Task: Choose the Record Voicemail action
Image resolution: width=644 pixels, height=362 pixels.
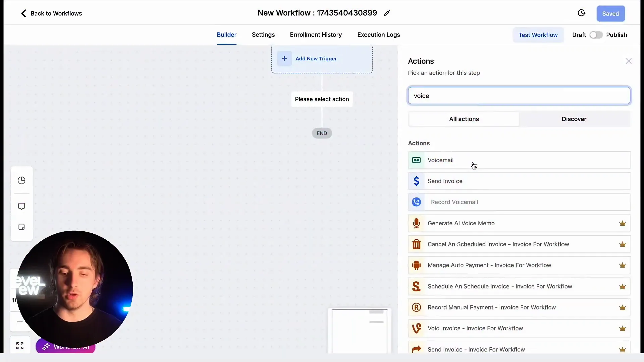Action: click(519, 202)
